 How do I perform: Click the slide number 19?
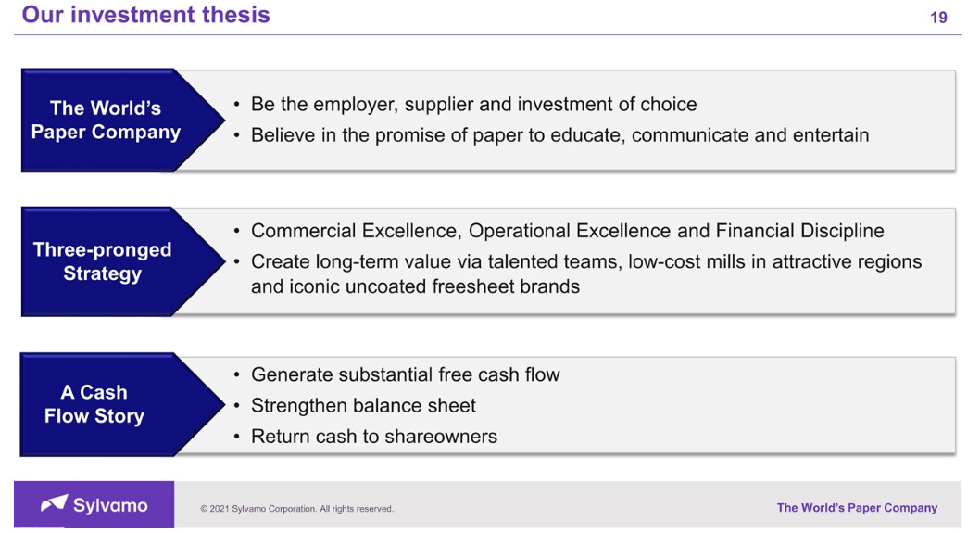point(938,18)
